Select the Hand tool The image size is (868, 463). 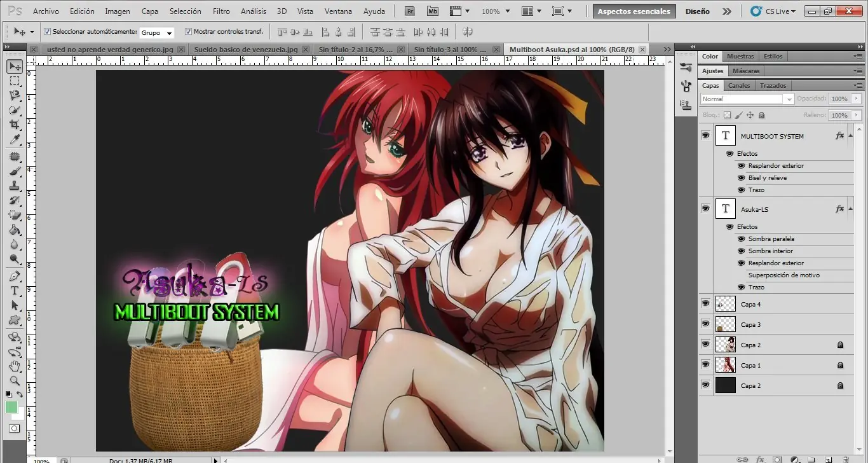[15, 366]
